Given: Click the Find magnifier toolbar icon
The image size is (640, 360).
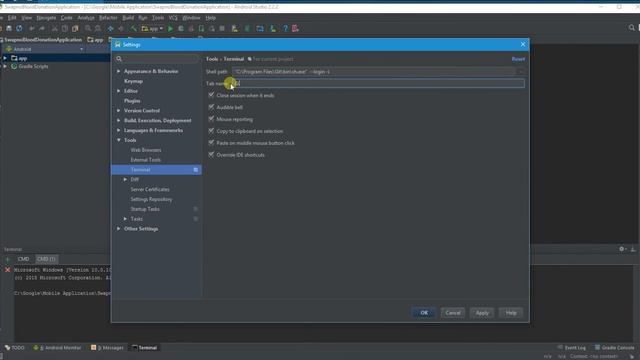Looking at the screenshot, I should (x=88, y=29).
